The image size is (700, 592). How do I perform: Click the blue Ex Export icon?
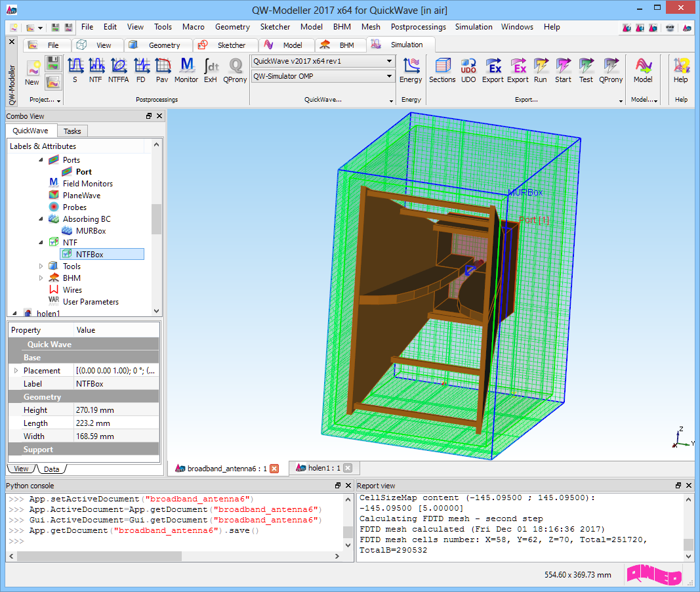click(x=493, y=70)
